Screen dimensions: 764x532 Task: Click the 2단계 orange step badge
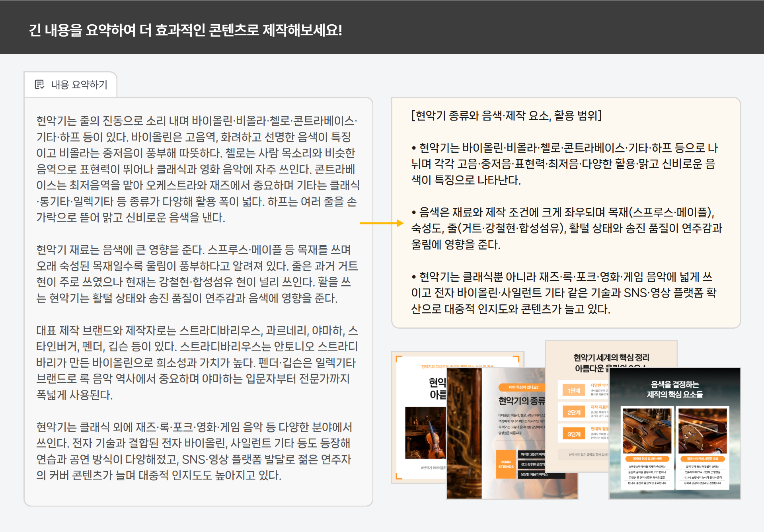pos(573,413)
